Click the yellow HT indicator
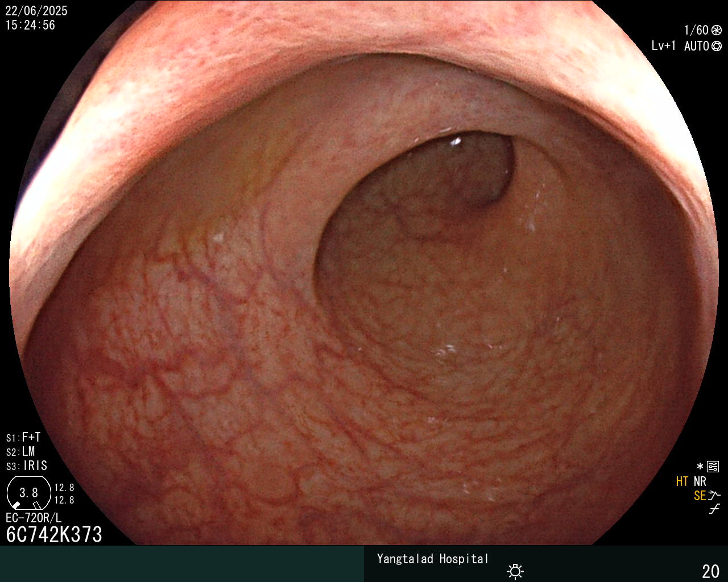 click(x=682, y=481)
